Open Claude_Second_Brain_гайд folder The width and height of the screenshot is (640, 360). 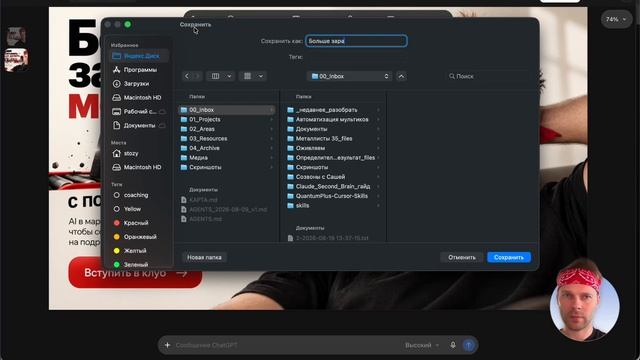(x=333, y=187)
